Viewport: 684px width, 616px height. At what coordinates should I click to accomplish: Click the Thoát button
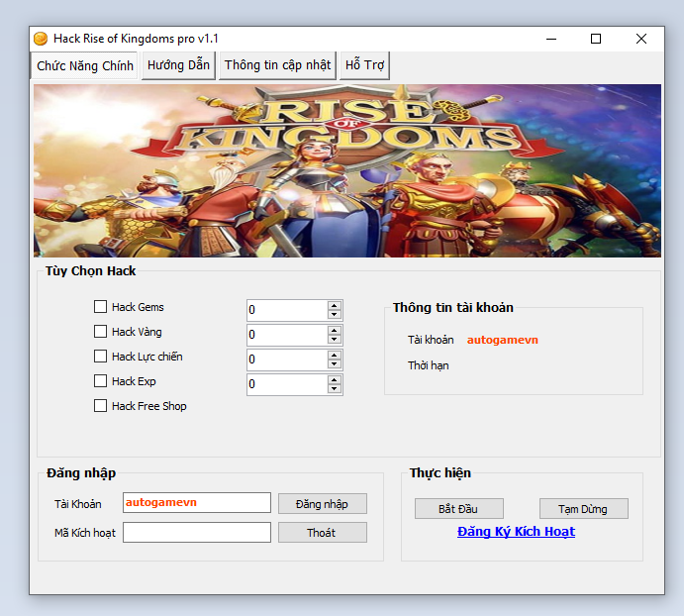(322, 533)
